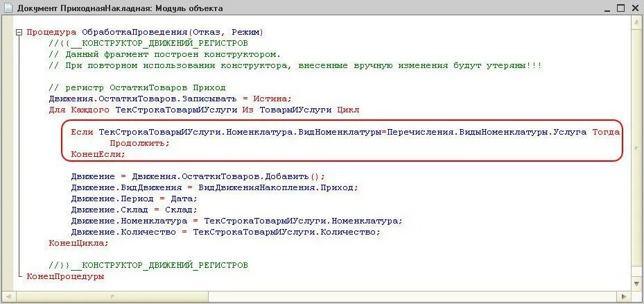Click the "КонецПроцедуры" keyword
This screenshot has width=644, height=304.
tap(65, 276)
